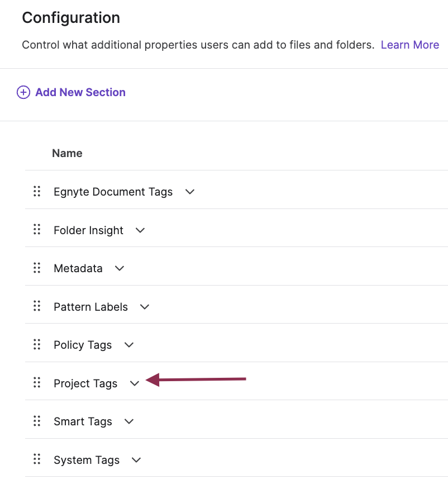Expand the Smart Tags section
This screenshot has width=448, height=484.
pos(128,421)
